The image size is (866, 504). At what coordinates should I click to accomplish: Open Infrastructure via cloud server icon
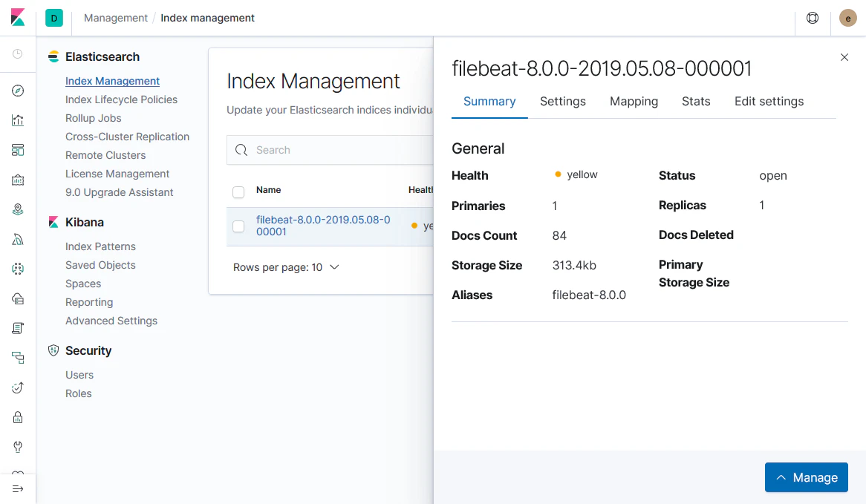coord(18,298)
